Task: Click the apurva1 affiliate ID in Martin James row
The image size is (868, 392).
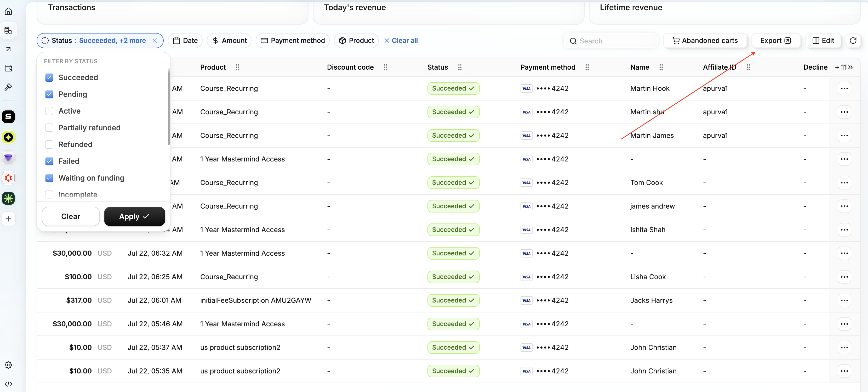Action: tap(715, 136)
